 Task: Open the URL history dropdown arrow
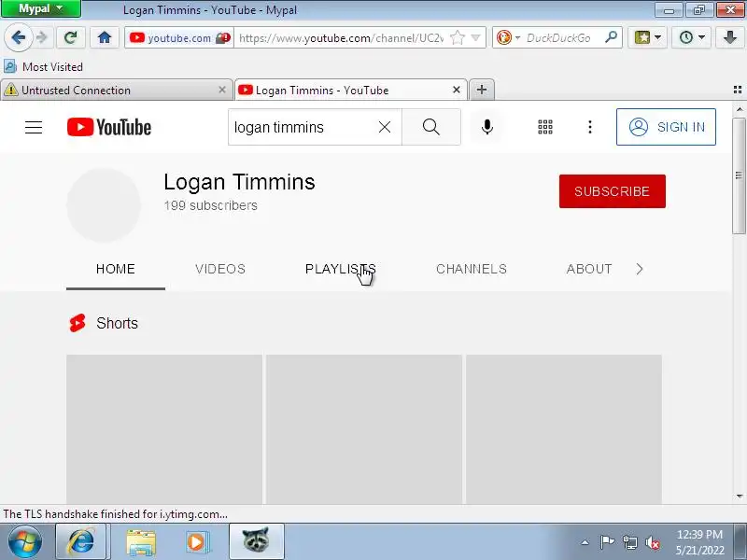pyautogui.click(x=475, y=37)
